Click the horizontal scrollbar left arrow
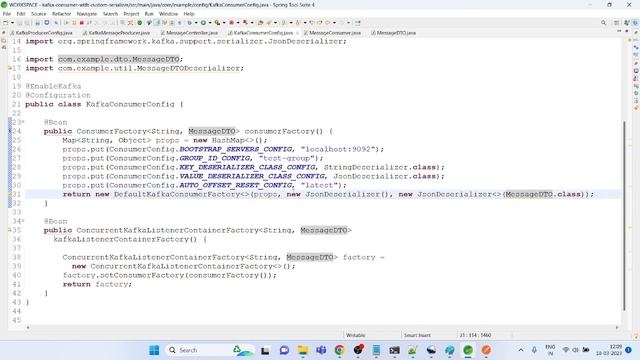Viewport: 640px width, 360px height. pos(28,327)
